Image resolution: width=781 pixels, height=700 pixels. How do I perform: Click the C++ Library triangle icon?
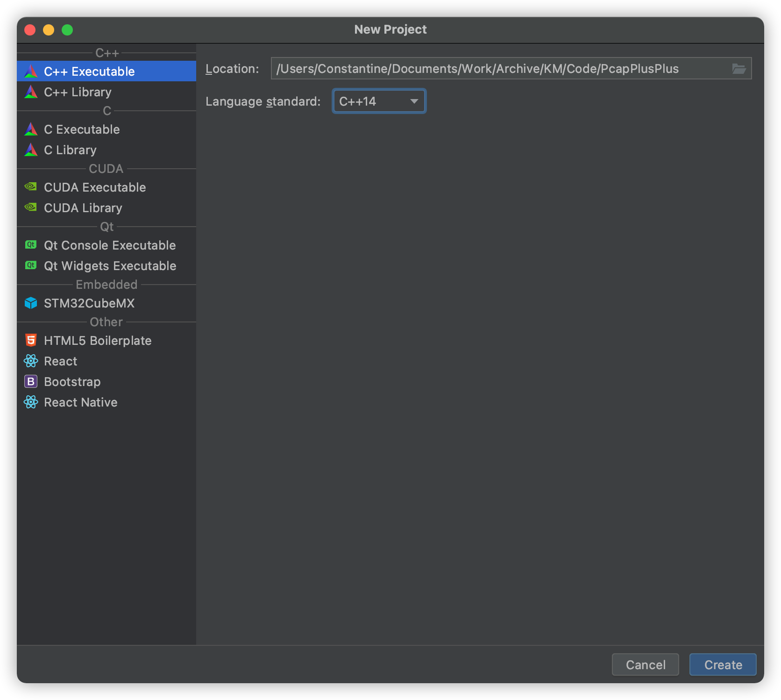[x=31, y=92]
